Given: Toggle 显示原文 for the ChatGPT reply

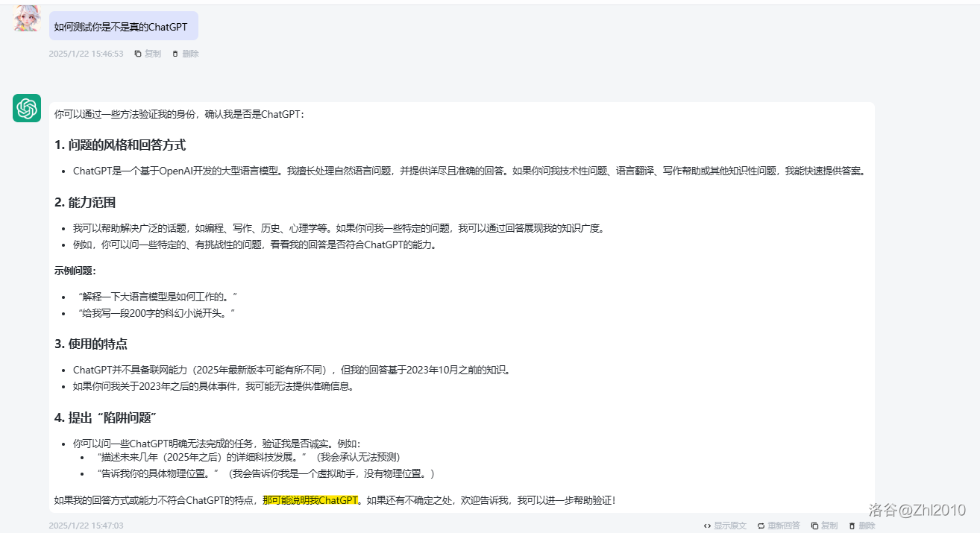Looking at the screenshot, I should point(724,526).
